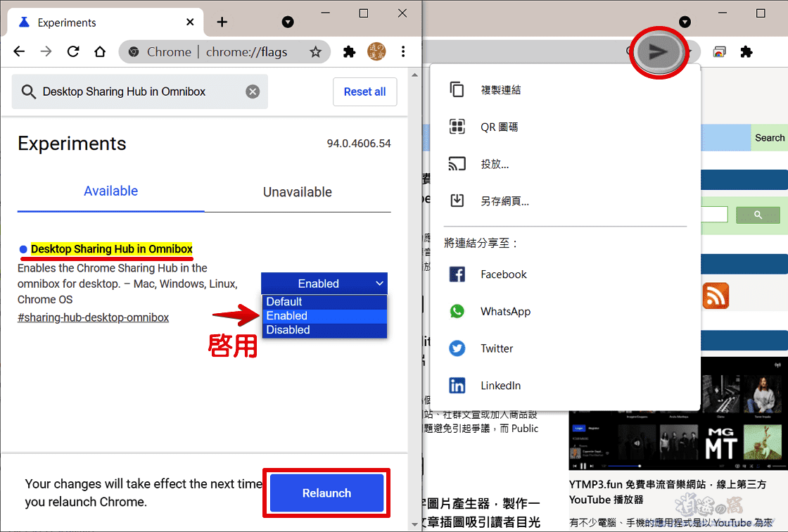Switch to the Available tab
The width and height of the screenshot is (788, 532).
point(110,191)
